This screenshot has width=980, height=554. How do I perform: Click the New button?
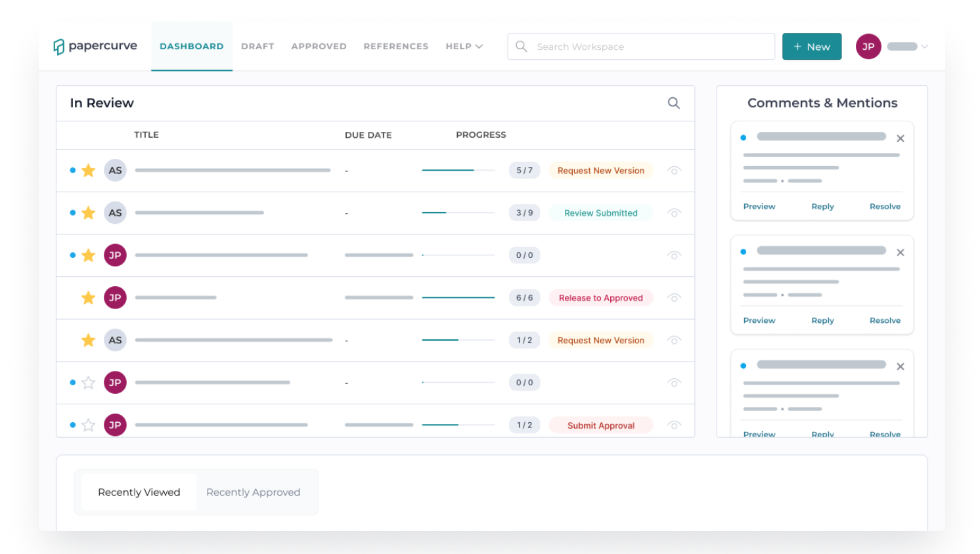click(x=812, y=47)
